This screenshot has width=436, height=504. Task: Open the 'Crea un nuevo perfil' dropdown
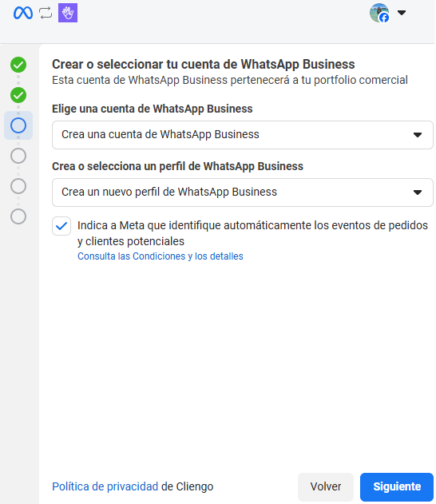(243, 192)
